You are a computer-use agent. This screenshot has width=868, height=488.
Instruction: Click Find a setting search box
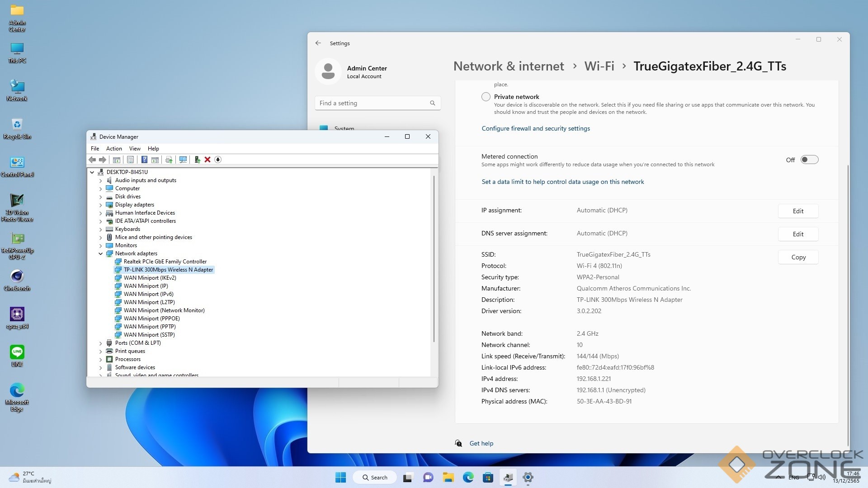377,103
